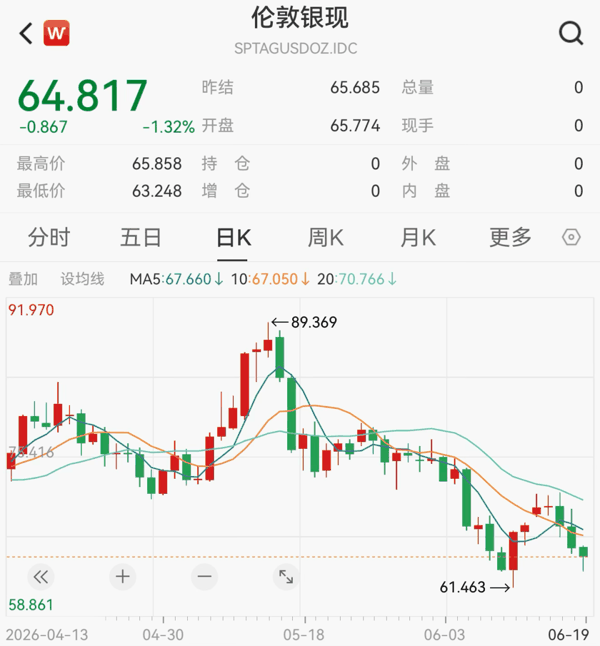Switch to 五日 tab
Screen dimensions: 600x646
[x=141, y=238]
